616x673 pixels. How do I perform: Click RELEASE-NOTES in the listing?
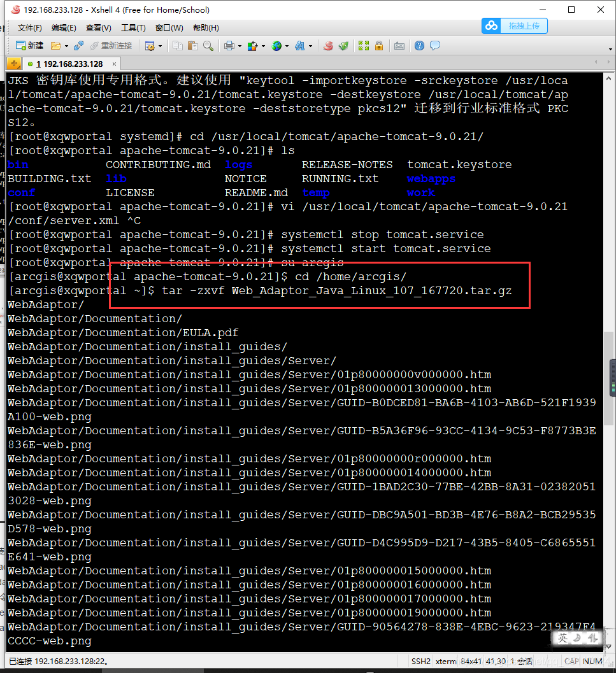(347, 164)
